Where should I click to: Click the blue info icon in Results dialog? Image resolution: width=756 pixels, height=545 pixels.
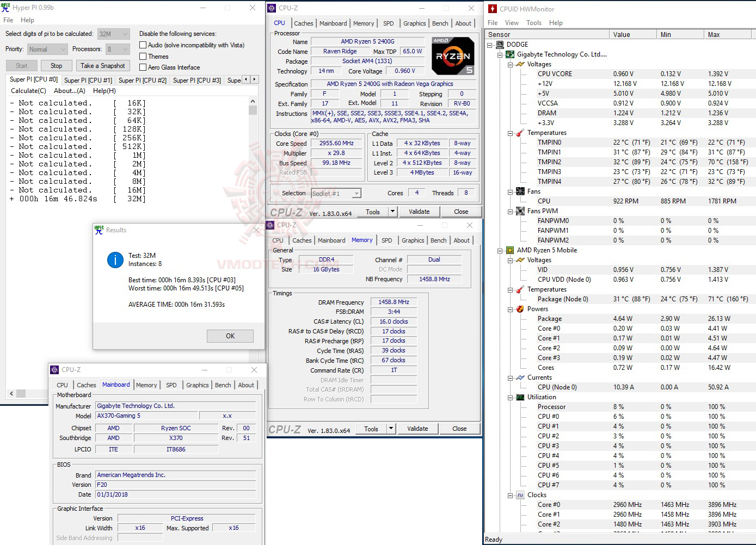(115, 260)
